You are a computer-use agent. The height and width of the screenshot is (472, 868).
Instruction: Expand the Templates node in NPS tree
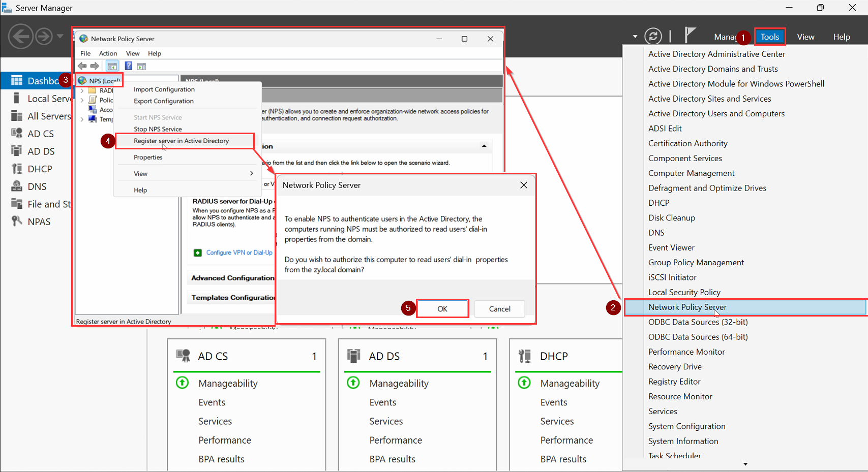(x=82, y=119)
